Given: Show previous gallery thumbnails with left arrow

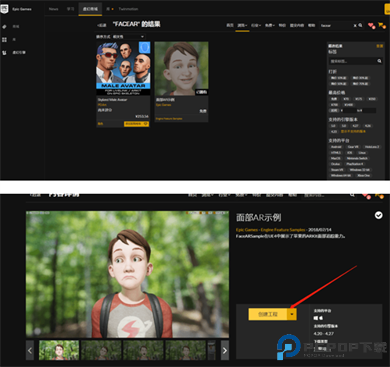Looking at the screenshot, I should coord(30,350).
